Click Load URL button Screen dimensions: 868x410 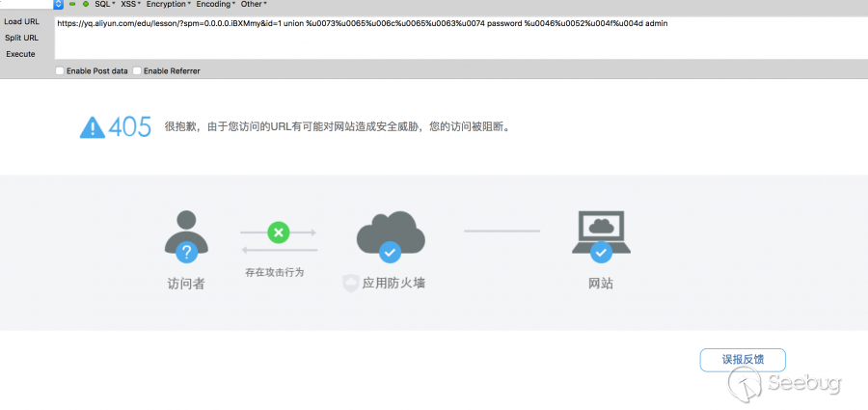click(x=21, y=21)
